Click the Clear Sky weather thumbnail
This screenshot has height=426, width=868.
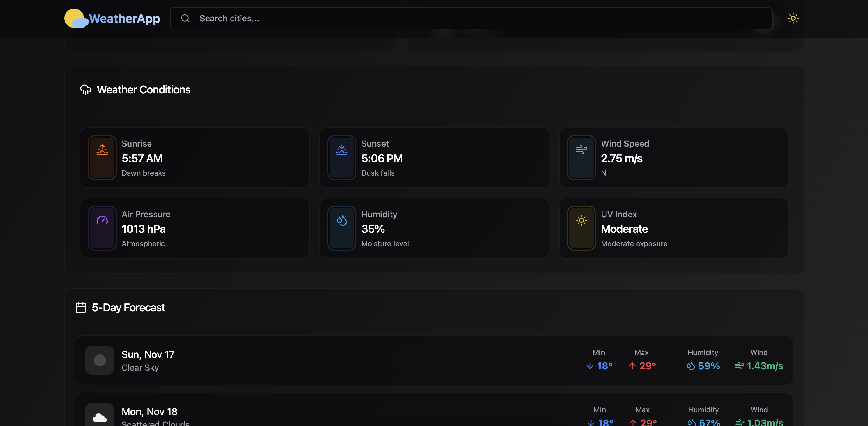(100, 360)
